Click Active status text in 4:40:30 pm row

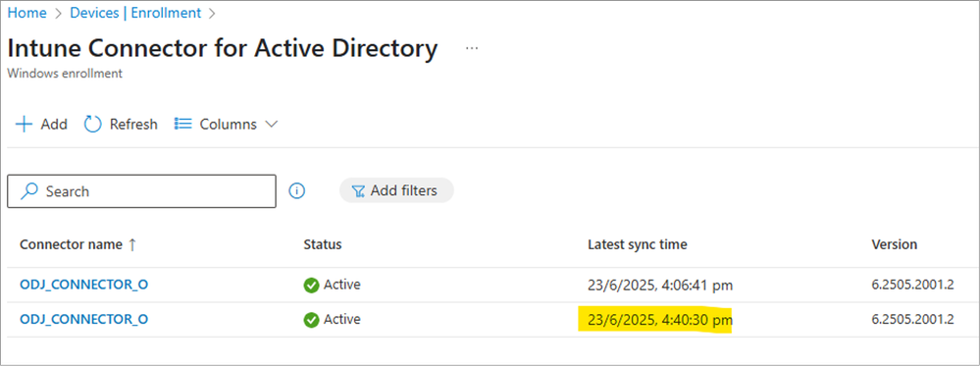(342, 319)
